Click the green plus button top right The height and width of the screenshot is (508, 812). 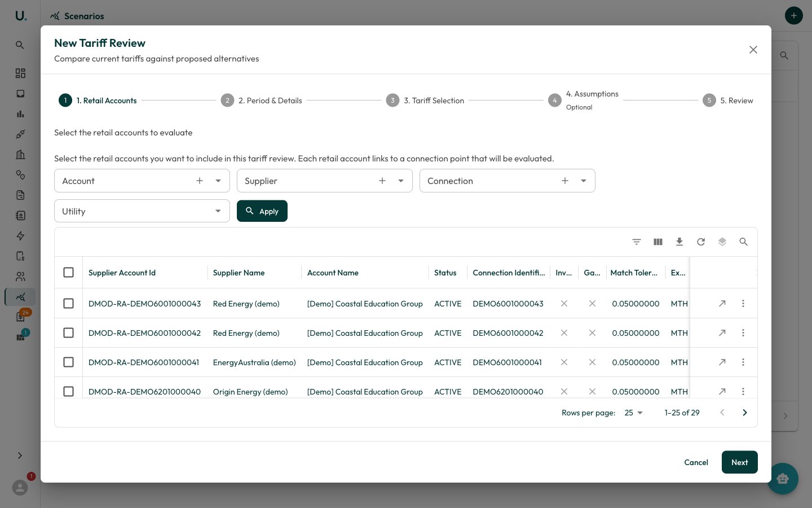[x=794, y=16]
